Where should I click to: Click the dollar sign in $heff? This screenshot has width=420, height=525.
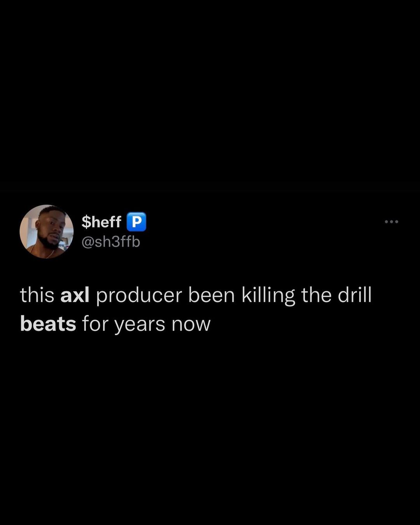pos(86,222)
